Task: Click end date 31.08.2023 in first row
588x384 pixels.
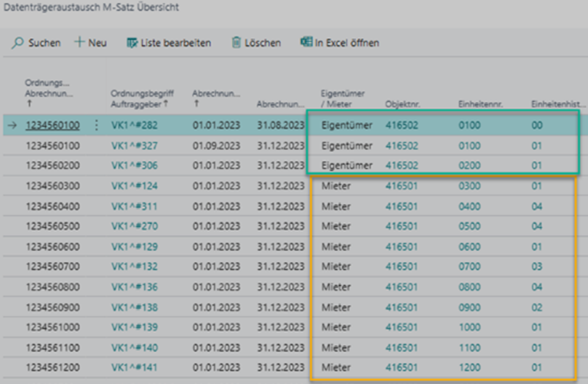Action: pyautogui.click(x=281, y=125)
